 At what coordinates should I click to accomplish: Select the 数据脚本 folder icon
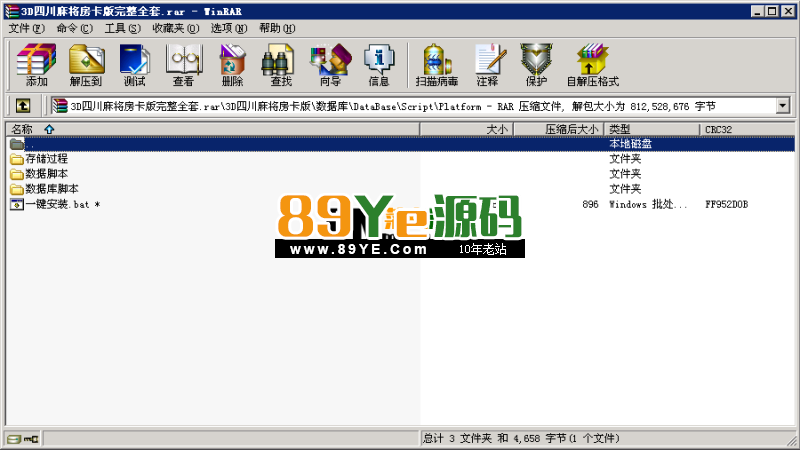pyautogui.click(x=17, y=174)
